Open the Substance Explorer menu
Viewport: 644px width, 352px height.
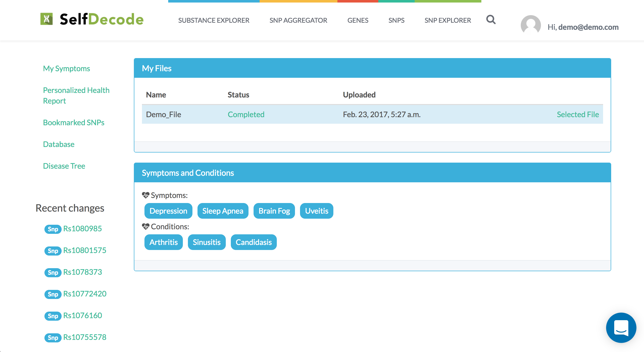(x=214, y=20)
